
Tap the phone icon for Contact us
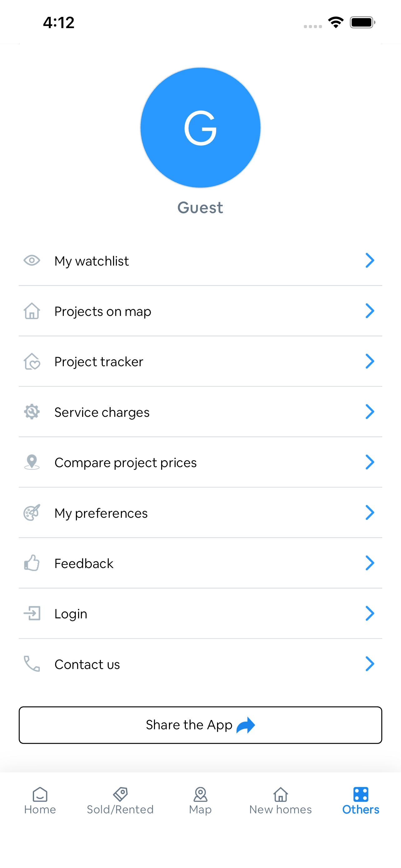(32, 664)
